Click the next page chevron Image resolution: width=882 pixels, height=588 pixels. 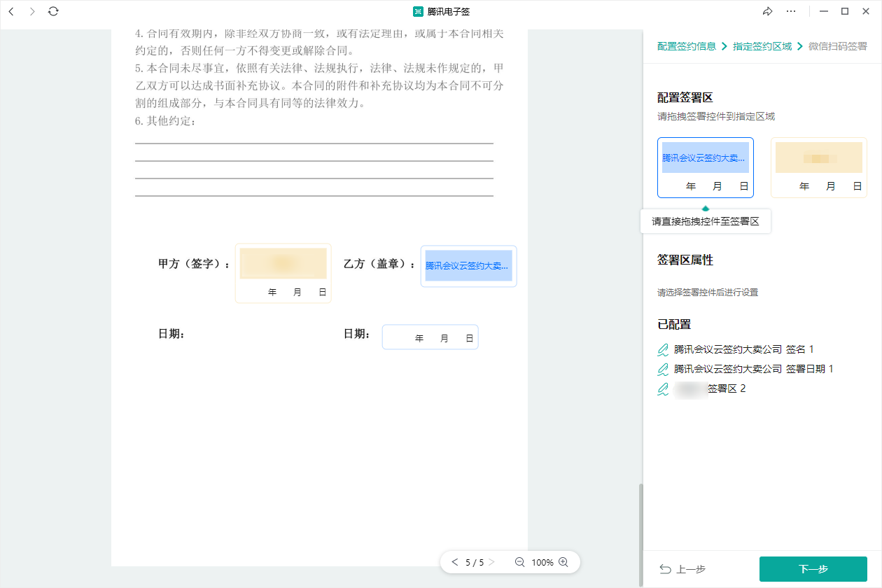pyautogui.click(x=492, y=561)
